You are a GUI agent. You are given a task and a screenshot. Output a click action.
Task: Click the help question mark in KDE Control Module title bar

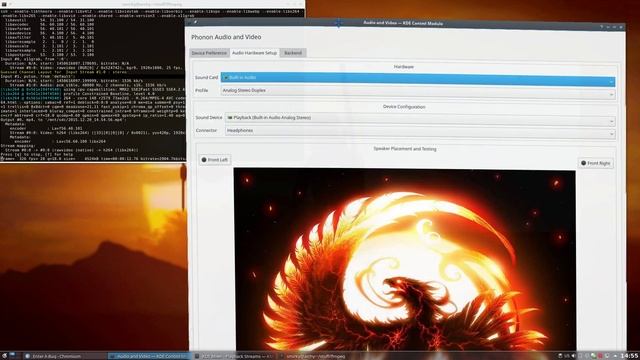pos(601,27)
